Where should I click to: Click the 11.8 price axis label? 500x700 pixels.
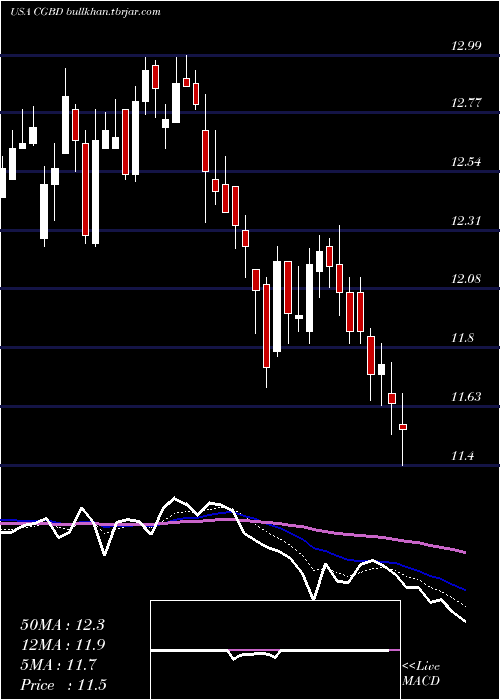pyautogui.click(x=462, y=338)
